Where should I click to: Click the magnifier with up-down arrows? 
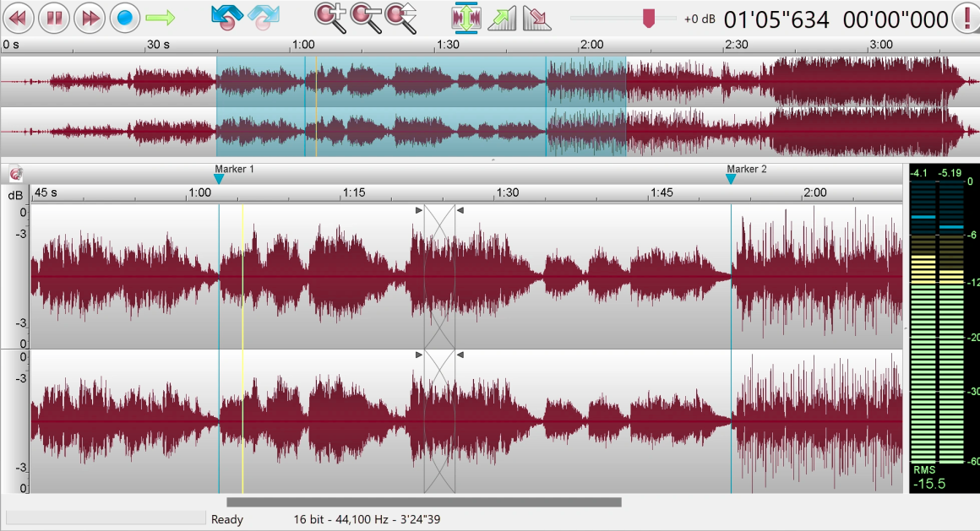[x=401, y=18]
